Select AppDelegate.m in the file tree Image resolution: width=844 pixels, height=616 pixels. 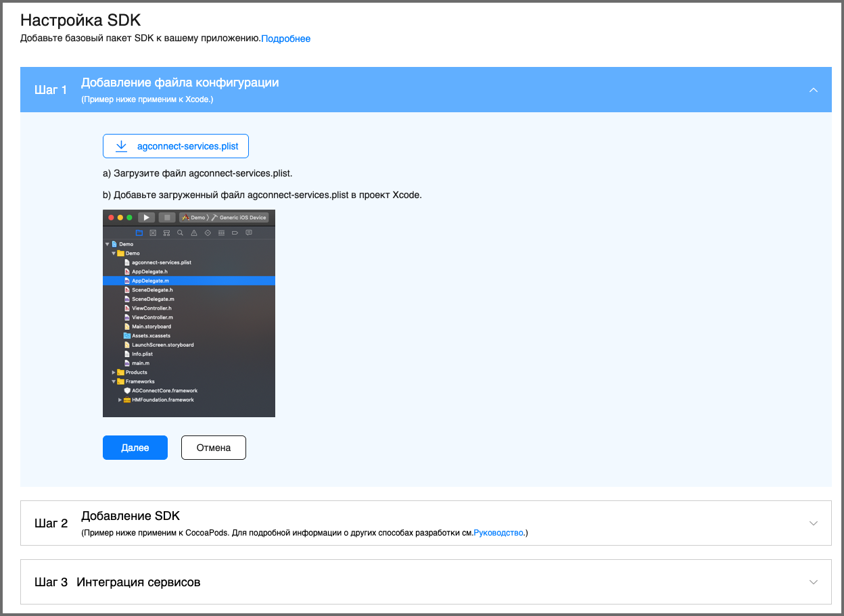(x=150, y=281)
